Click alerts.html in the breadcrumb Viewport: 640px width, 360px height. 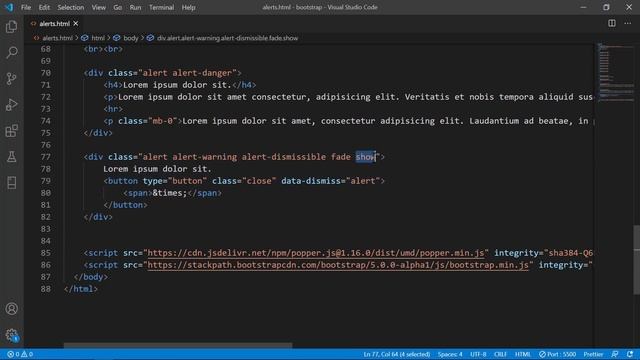(x=57, y=38)
